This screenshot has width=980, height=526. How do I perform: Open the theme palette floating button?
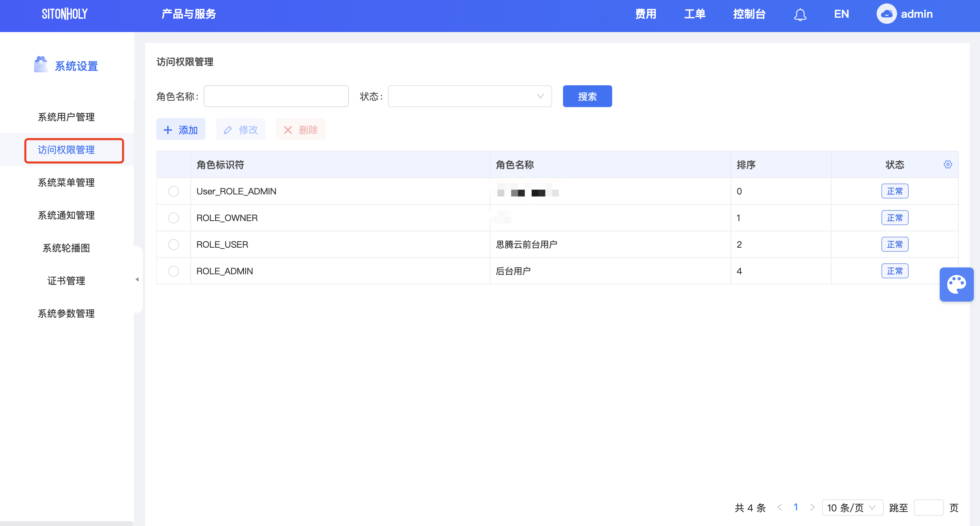(x=956, y=284)
